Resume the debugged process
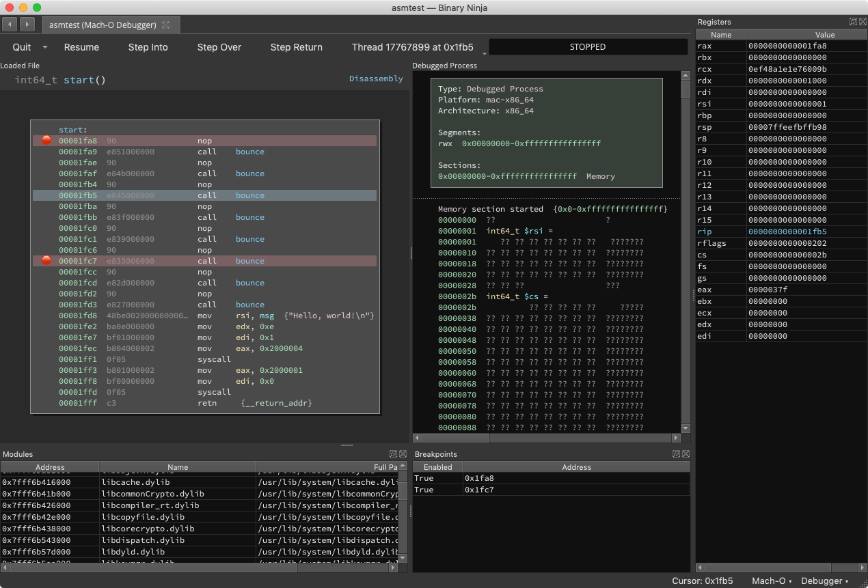The image size is (868, 588). click(x=81, y=47)
